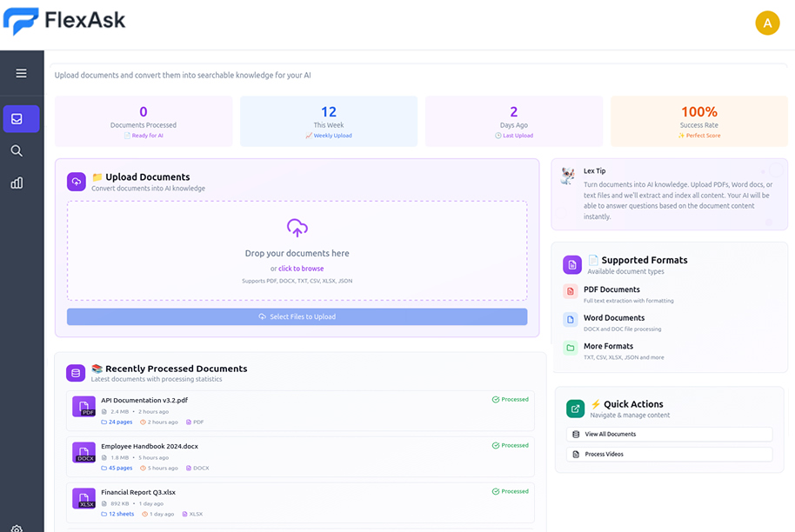Click the 'Drop your documents here' text
This screenshot has width=795, height=532.
297,253
